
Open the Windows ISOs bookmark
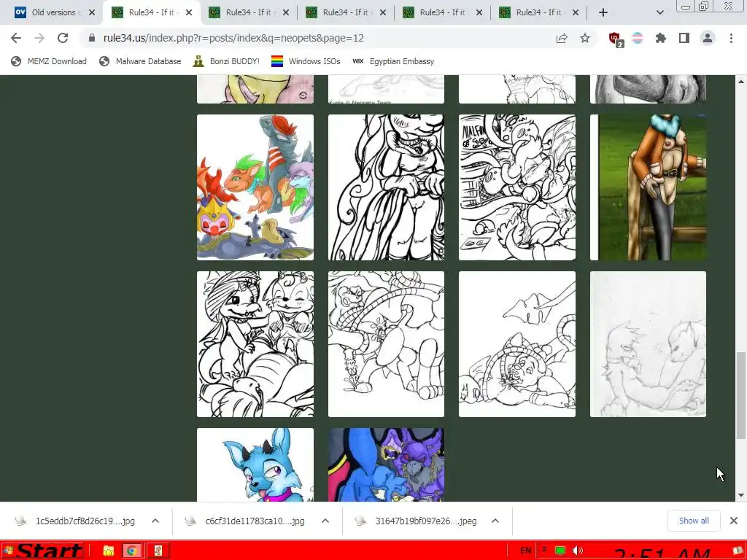pyautogui.click(x=306, y=61)
